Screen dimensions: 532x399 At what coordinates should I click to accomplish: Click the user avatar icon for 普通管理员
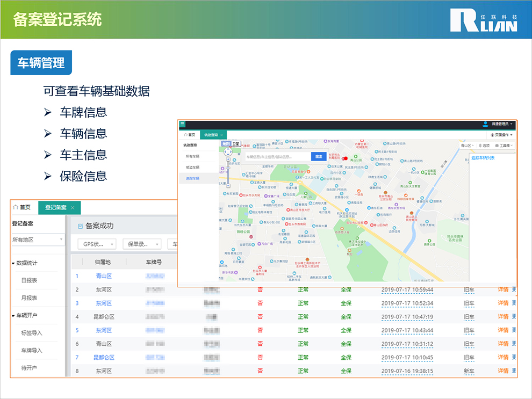tap(485, 124)
